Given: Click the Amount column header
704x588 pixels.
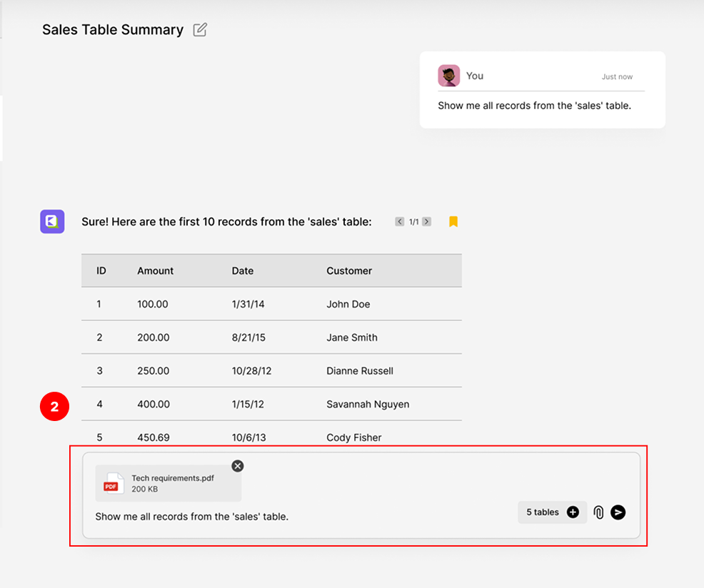Looking at the screenshot, I should [x=156, y=271].
